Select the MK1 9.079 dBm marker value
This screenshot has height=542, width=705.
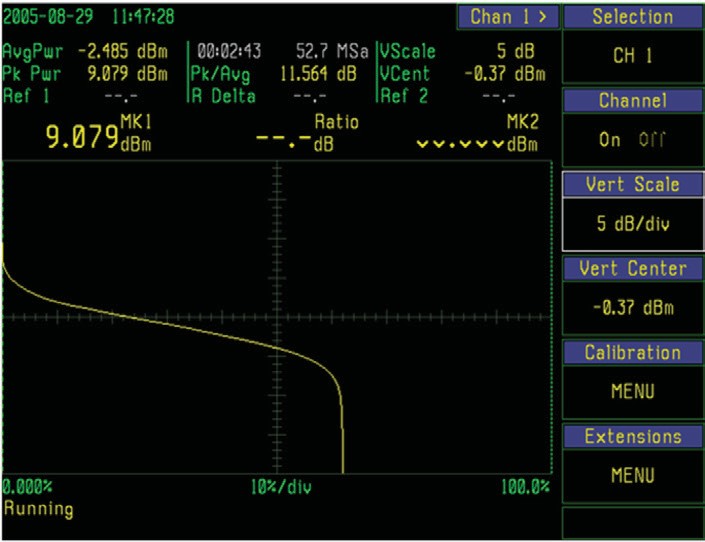(98, 133)
